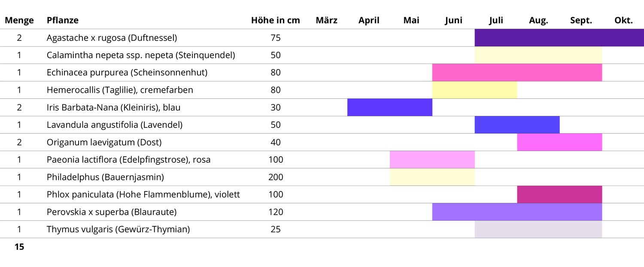Viewport: 644px width, 267px height.
Task: Click the Iris Barbata-Nana blue bloom bar
Action: [389, 107]
